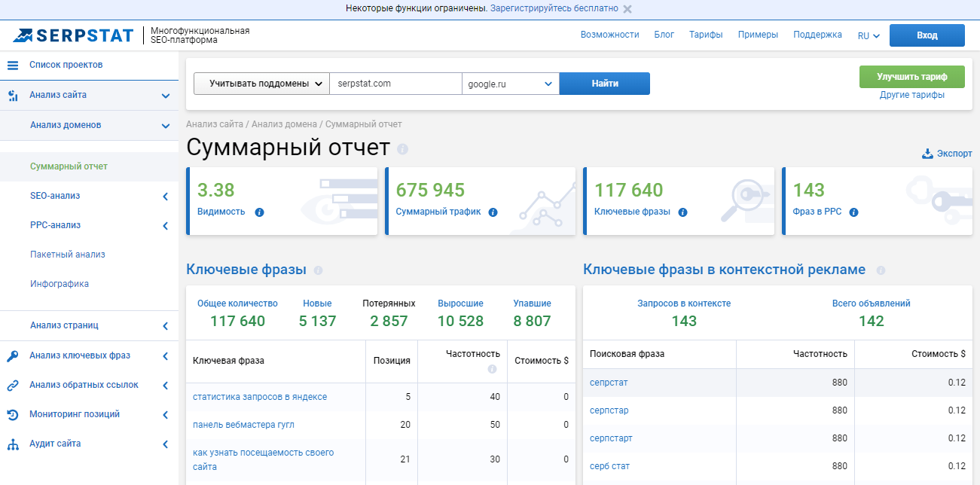This screenshot has height=485, width=980.
Task: Collapse the Анализ сайта section
Action: pyautogui.click(x=165, y=96)
